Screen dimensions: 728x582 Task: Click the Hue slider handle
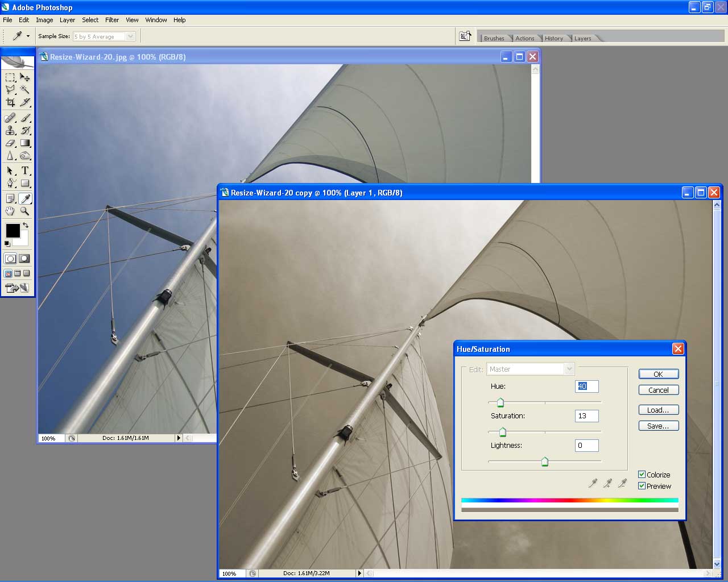click(x=500, y=403)
